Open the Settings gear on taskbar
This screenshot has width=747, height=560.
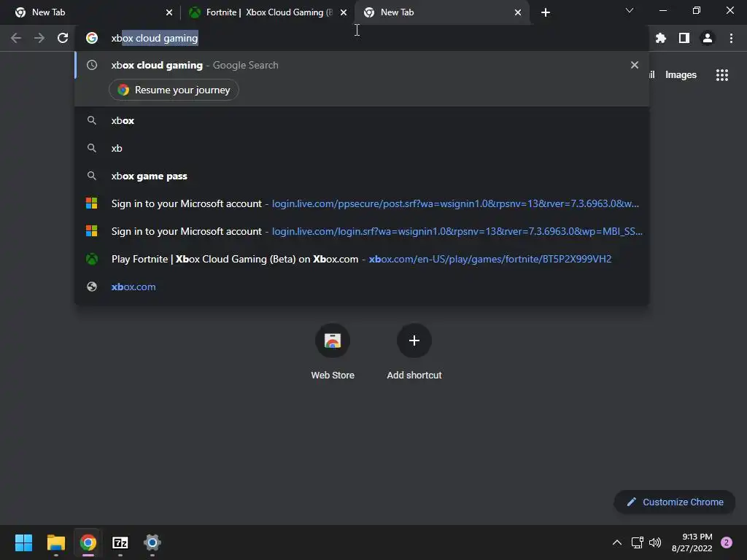click(152, 542)
